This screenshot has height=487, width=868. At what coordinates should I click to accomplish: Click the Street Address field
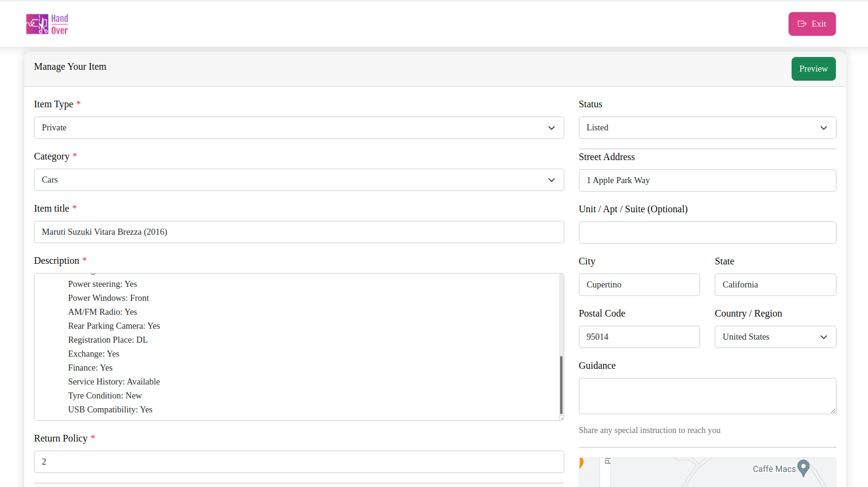coord(707,180)
